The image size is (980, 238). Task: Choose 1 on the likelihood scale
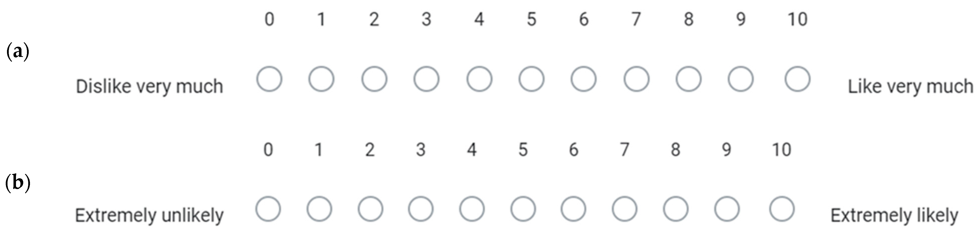(x=319, y=209)
